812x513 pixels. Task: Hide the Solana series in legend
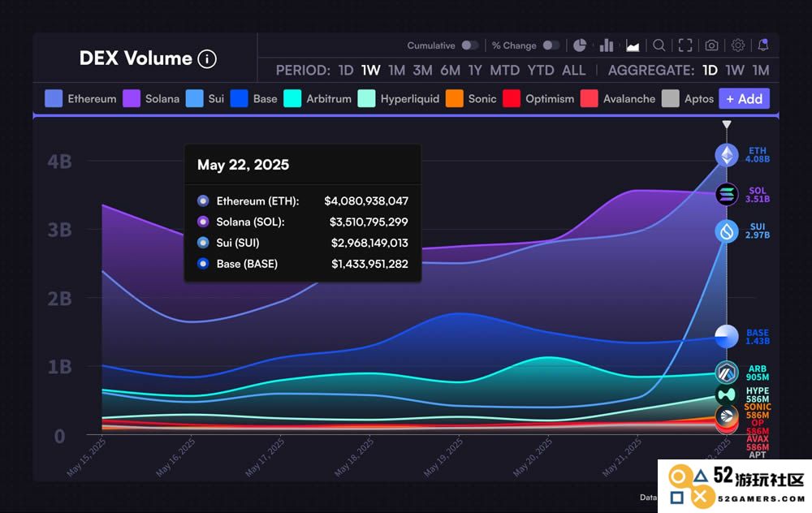pyautogui.click(x=151, y=99)
